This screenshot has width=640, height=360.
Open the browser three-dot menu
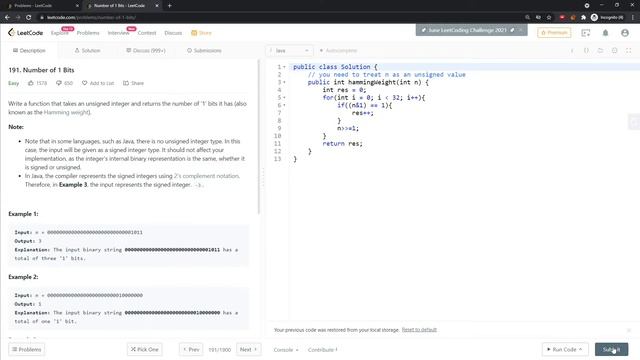coord(633,18)
